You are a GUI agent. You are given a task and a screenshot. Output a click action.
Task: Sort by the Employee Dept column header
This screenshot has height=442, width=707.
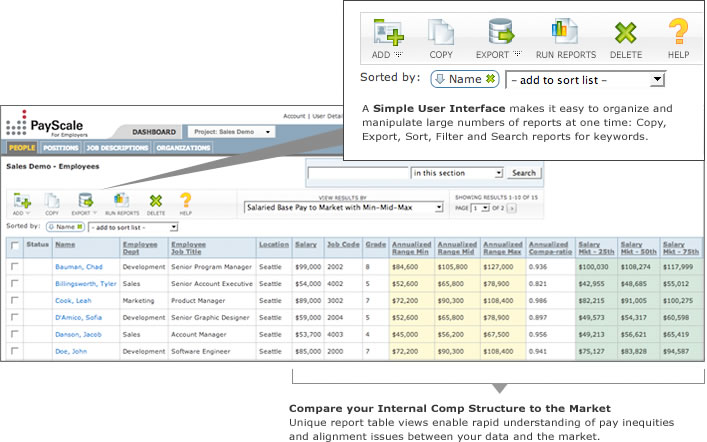click(x=140, y=248)
